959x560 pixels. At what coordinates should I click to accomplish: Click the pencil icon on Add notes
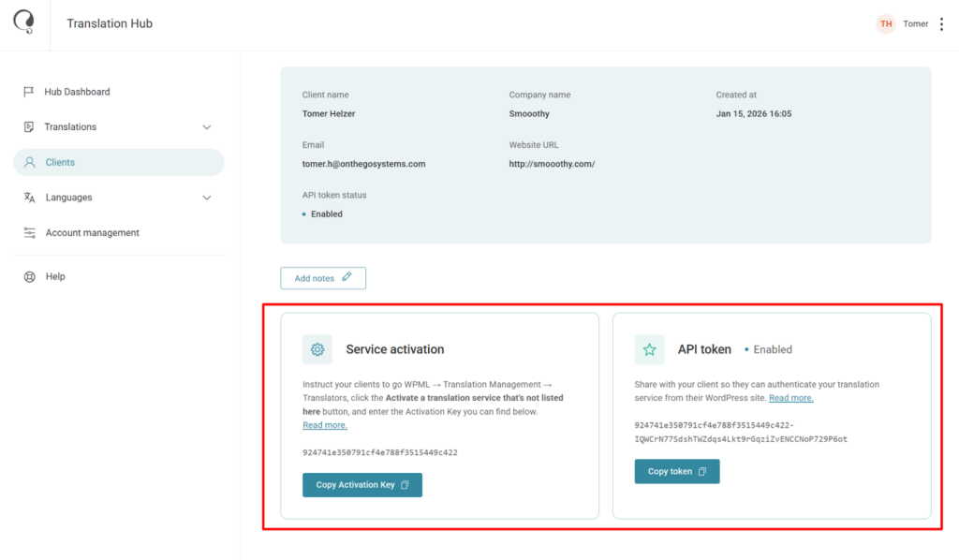pos(346,277)
